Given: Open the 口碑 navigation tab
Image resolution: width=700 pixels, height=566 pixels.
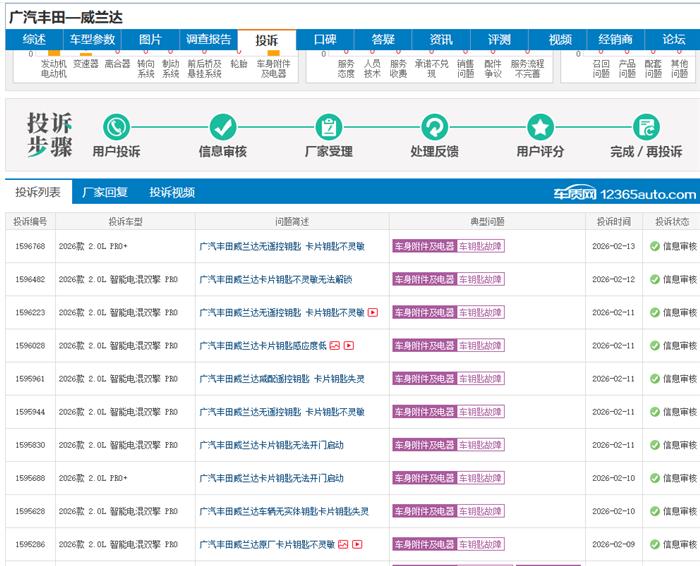Looking at the screenshot, I should pyautogui.click(x=325, y=40).
